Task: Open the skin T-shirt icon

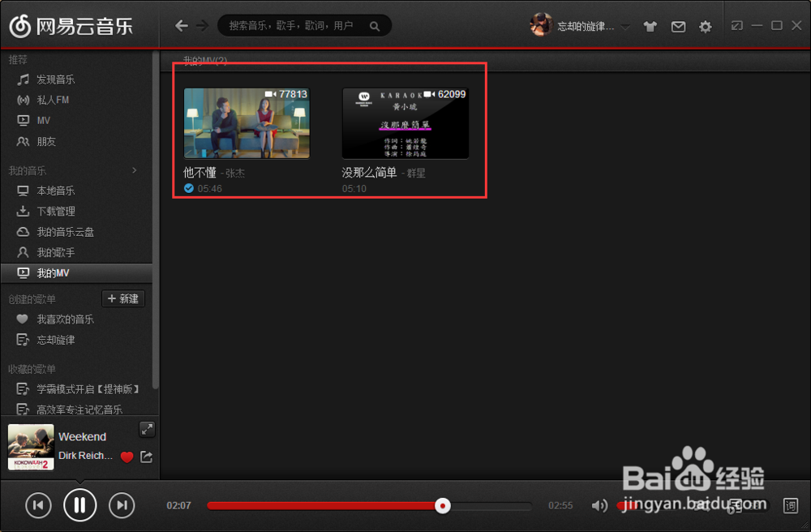Action: 650,27
